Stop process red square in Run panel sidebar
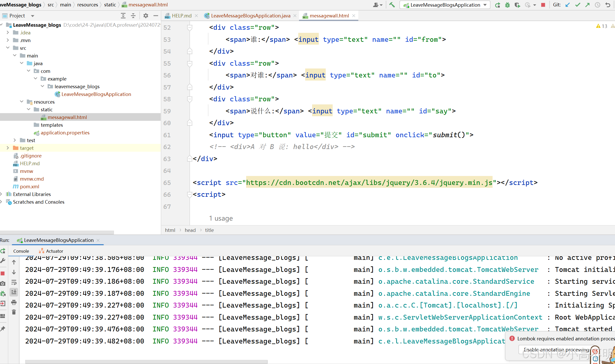This screenshot has height=364, width=615. coord(3,273)
